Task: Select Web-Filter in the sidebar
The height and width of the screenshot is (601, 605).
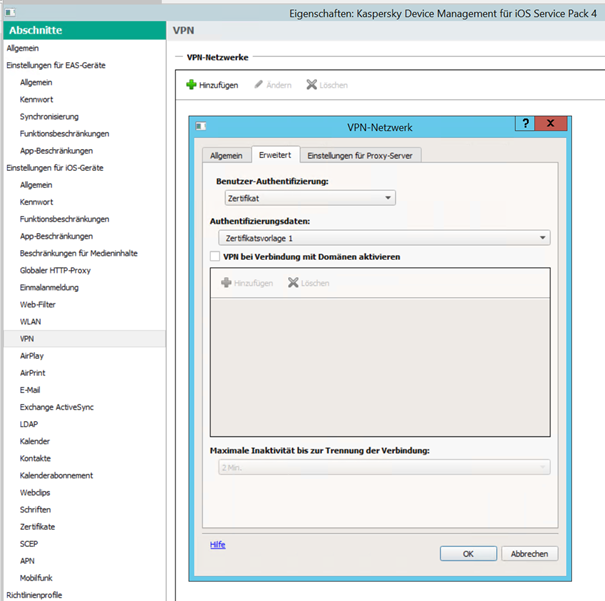Action: 36,304
